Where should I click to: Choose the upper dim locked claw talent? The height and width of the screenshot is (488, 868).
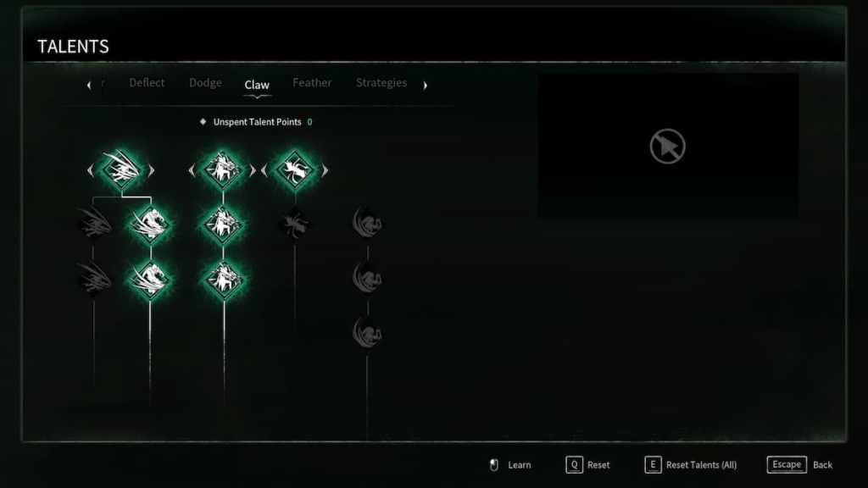95,224
